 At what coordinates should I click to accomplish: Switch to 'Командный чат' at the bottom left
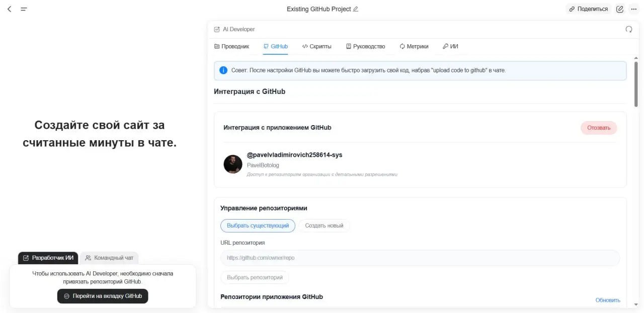pos(109,258)
